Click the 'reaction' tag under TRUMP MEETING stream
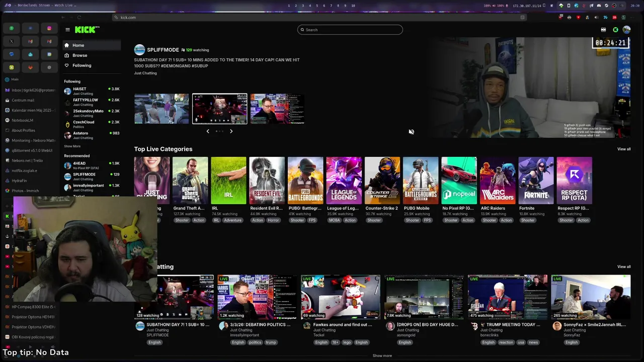This screenshot has height=362, width=644. click(x=506, y=342)
